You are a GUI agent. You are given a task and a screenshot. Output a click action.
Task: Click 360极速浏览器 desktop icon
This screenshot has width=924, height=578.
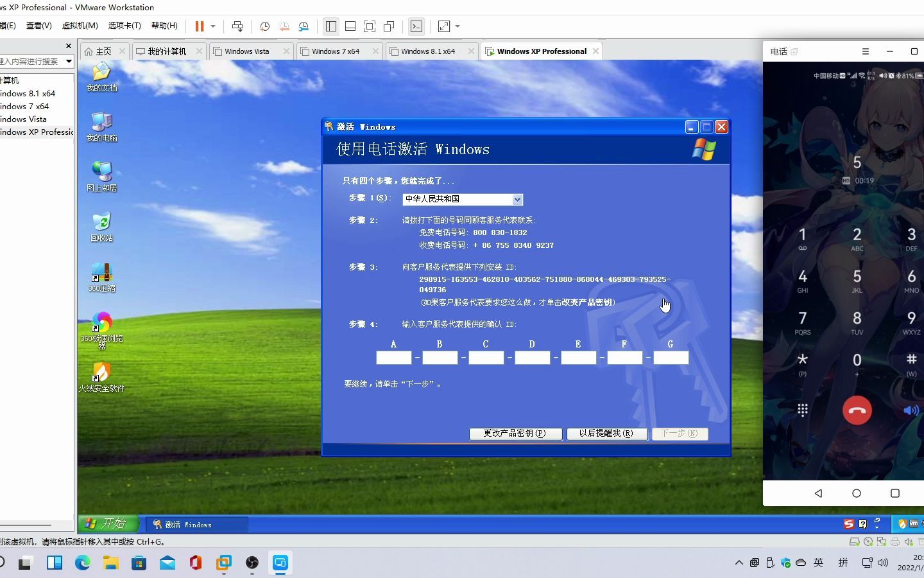coord(101,331)
